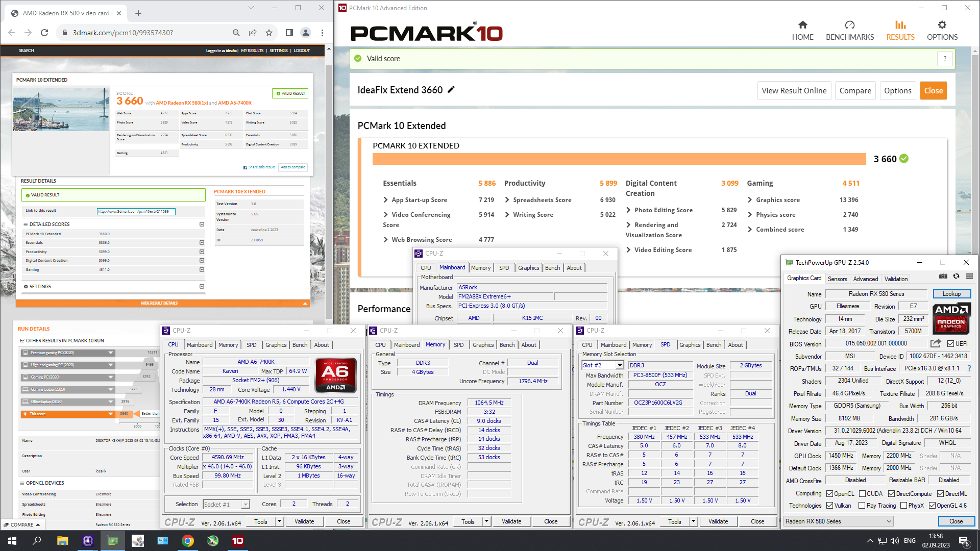Image resolution: width=980 pixels, height=551 pixels.
Task: Expand Photo Editing Score row
Action: click(628, 210)
